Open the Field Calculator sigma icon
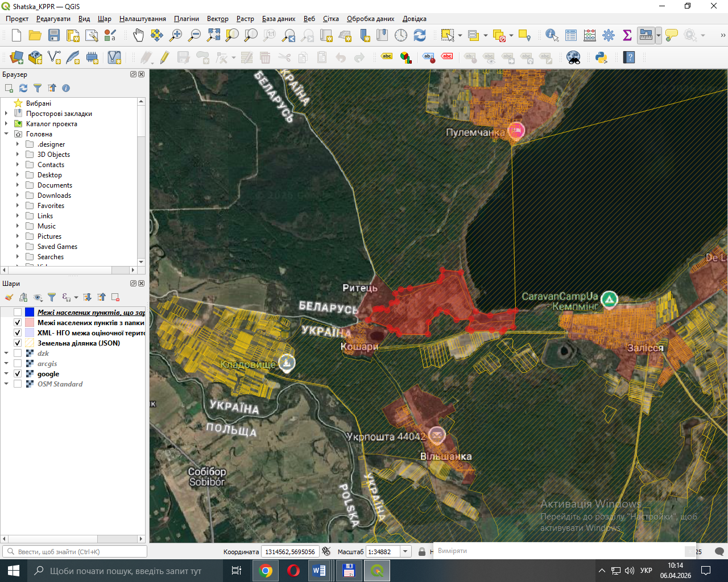The height and width of the screenshot is (582, 728). [x=627, y=35]
